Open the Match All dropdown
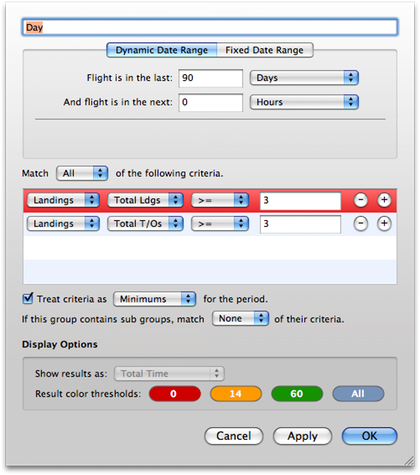This screenshot has height=475, width=420. [82, 173]
